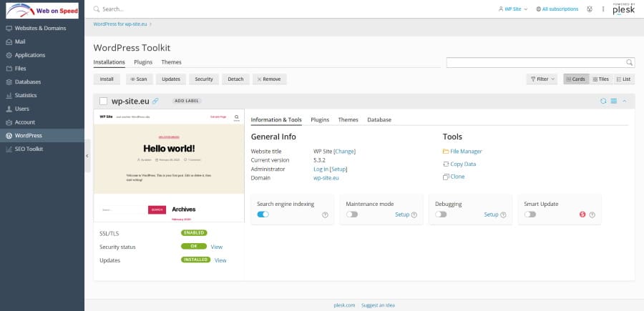
Task: Click the Remove button
Action: coord(270,79)
